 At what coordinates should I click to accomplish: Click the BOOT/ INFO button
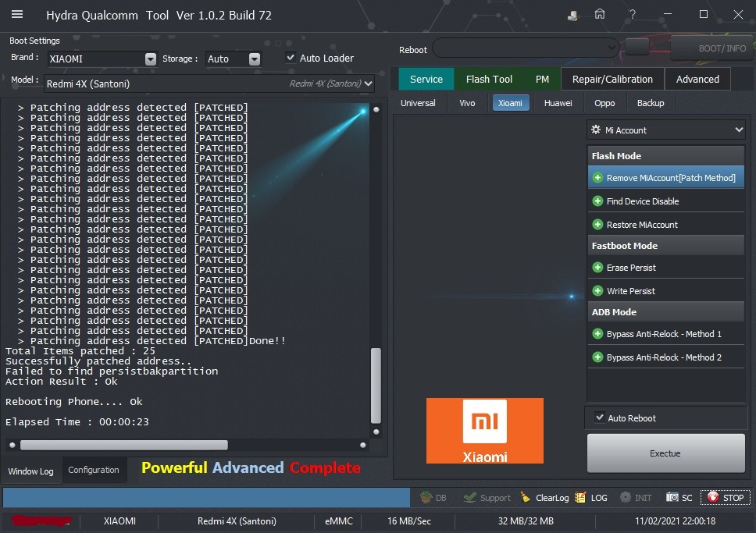(x=711, y=48)
